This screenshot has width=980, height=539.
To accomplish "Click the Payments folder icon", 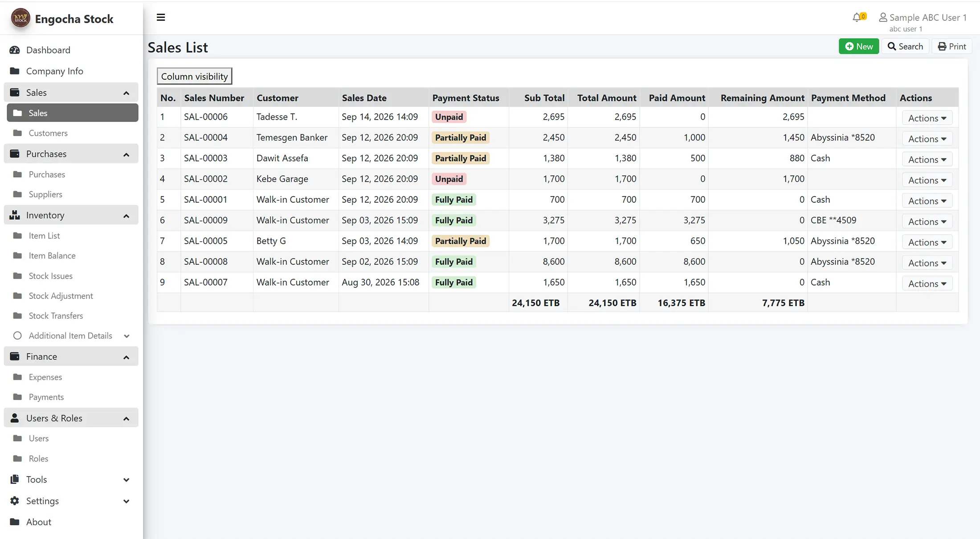I will (x=18, y=397).
